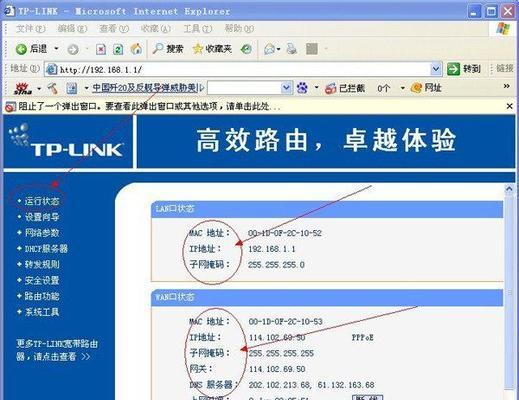Click the page scrollbar up arrow
The height and width of the screenshot is (400, 519).
[x=509, y=189]
